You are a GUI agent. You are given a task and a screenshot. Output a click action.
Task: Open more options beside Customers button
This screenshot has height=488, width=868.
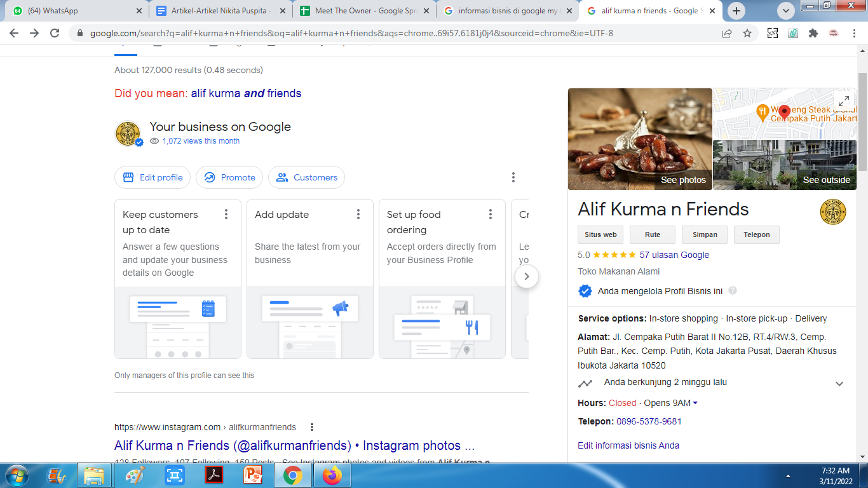coord(513,177)
